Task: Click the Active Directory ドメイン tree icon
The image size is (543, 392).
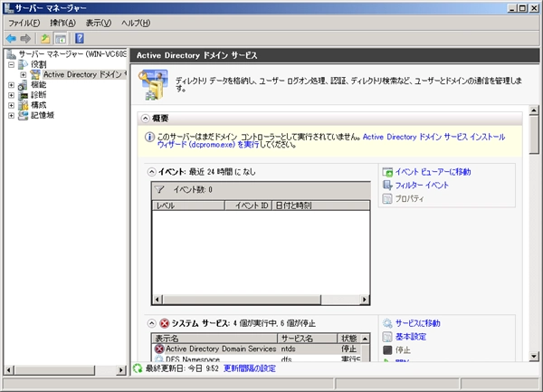Action: coord(35,74)
